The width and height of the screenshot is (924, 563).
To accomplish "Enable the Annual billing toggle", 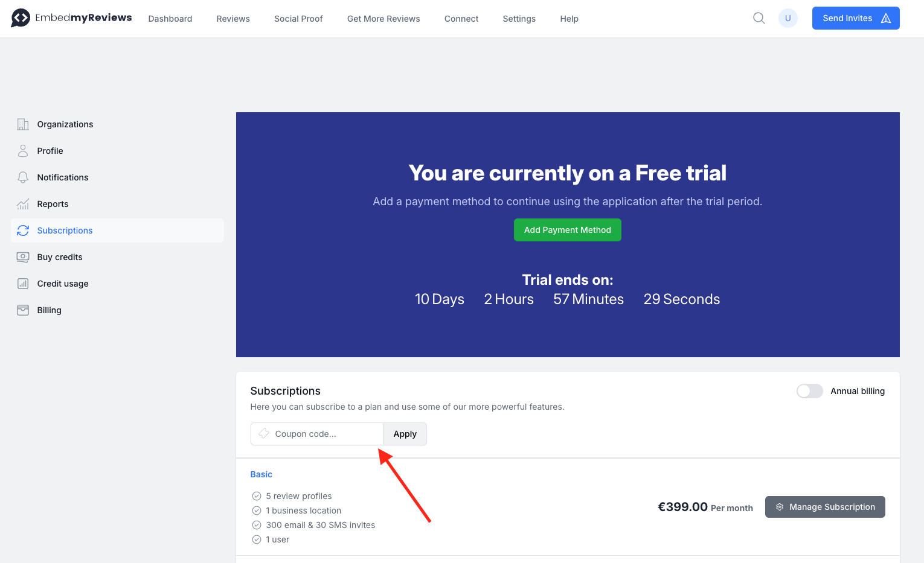I will coord(809,391).
